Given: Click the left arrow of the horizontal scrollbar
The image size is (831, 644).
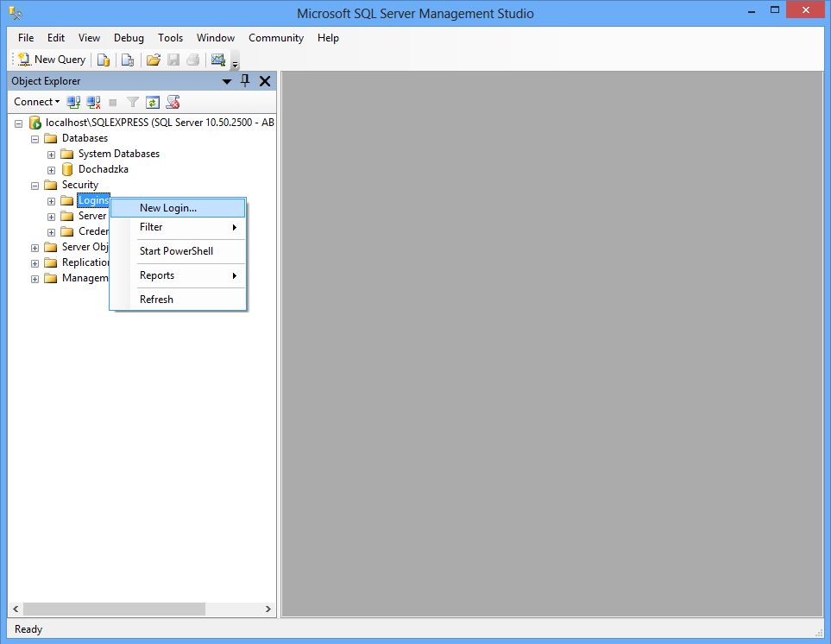Looking at the screenshot, I should pos(16,609).
